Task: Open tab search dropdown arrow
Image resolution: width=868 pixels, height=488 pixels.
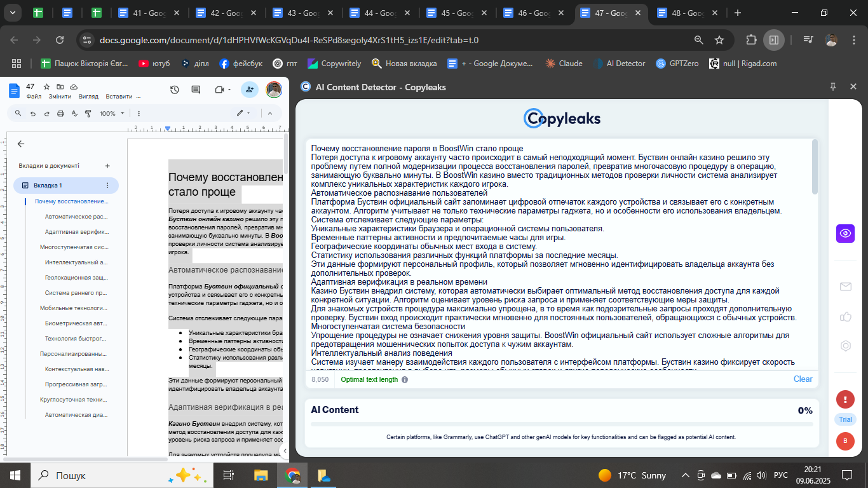Action: [13, 13]
